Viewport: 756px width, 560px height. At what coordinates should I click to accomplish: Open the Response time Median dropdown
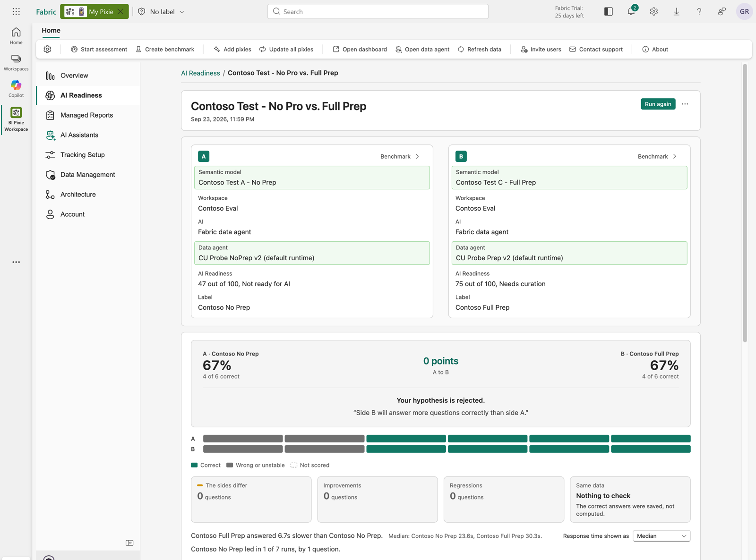point(661,536)
